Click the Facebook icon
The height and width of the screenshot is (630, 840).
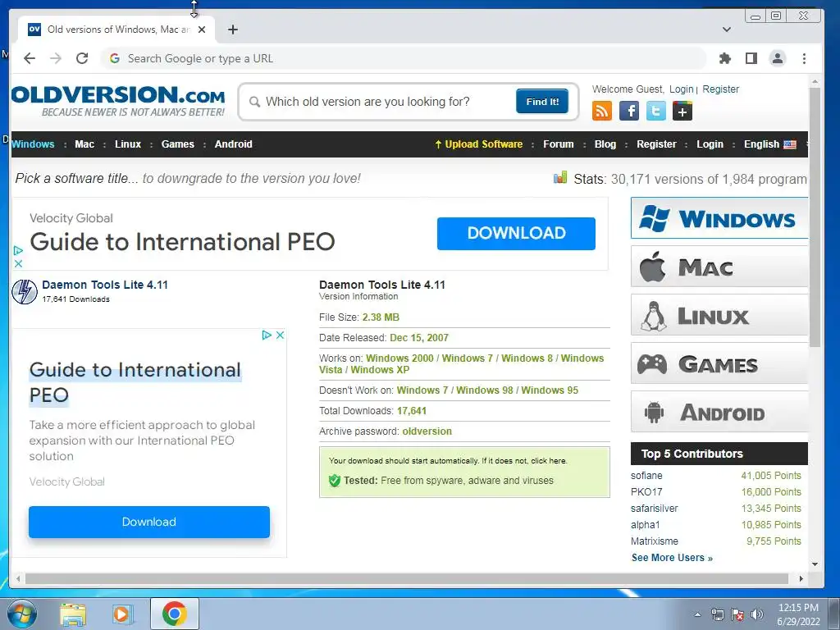tap(629, 111)
